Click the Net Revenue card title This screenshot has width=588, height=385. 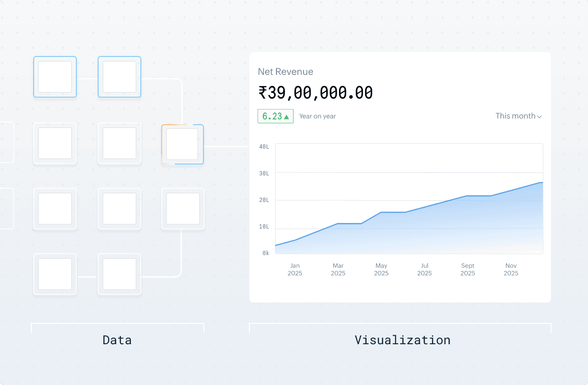pyautogui.click(x=285, y=72)
